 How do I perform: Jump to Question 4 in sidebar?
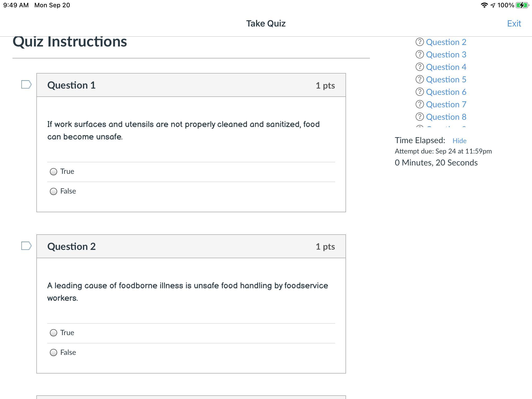[x=446, y=67]
